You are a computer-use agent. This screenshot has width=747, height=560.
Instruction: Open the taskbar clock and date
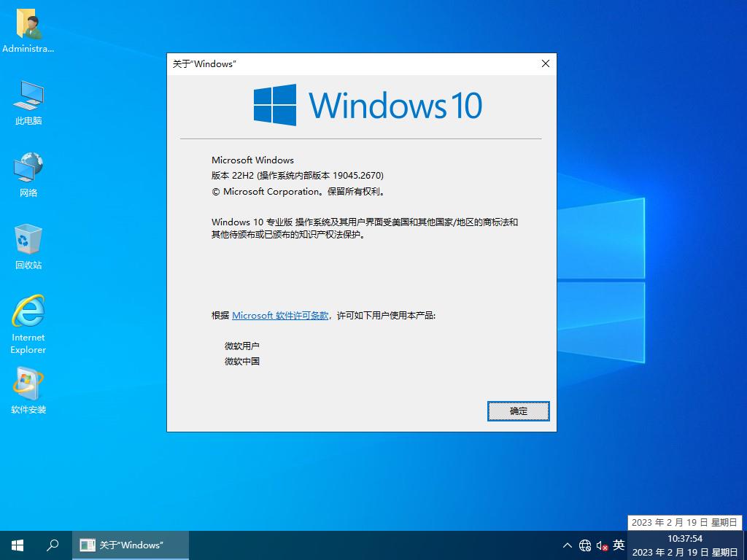pos(685,545)
